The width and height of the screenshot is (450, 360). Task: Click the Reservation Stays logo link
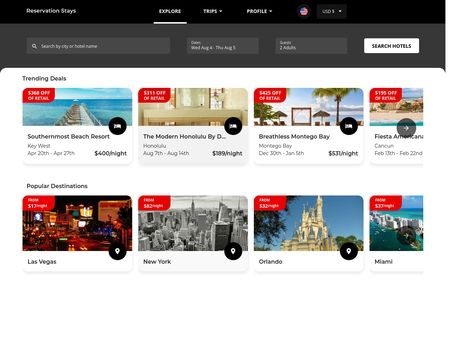pos(51,11)
